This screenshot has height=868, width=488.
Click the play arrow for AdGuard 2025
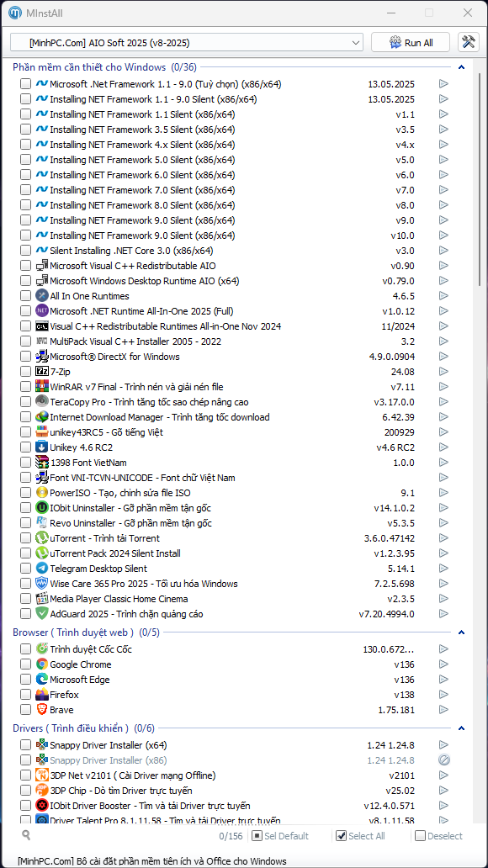pyautogui.click(x=443, y=613)
